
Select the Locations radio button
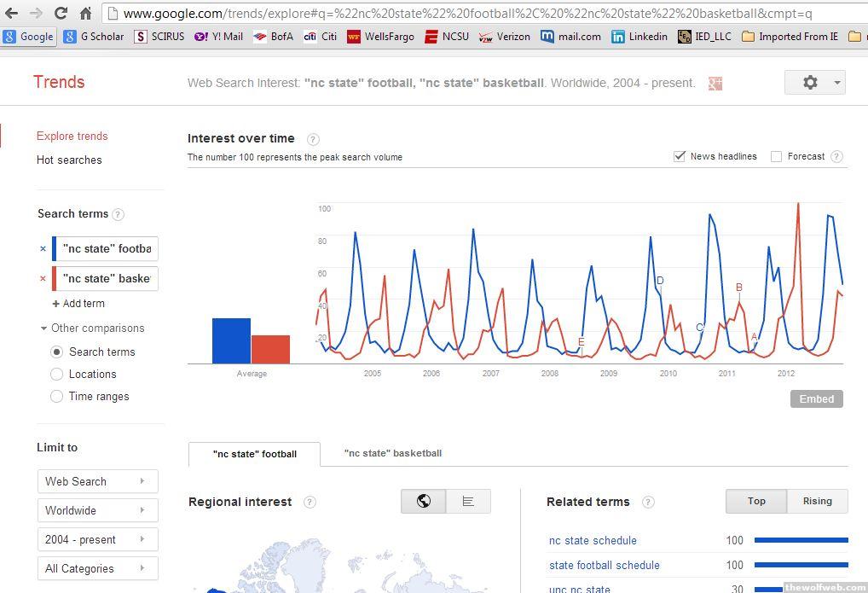57,374
